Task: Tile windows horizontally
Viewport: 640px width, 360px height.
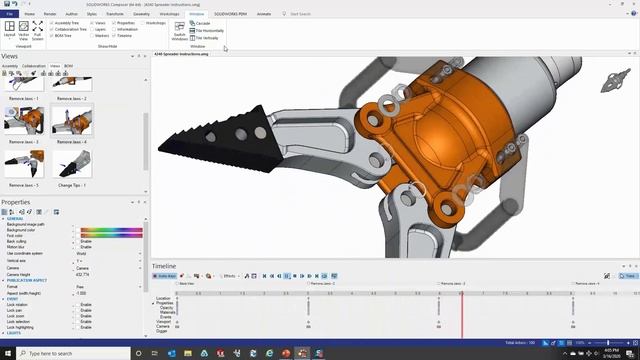Action: click(207, 31)
